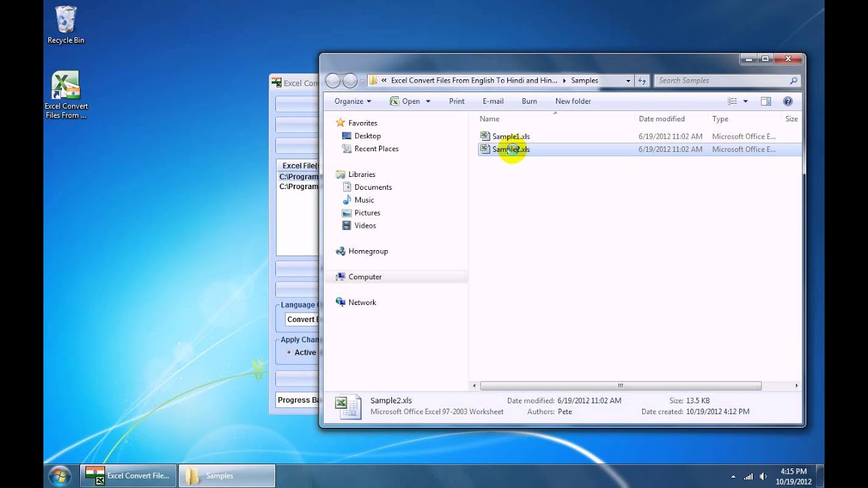
Task: Open the Convert dropdown in converter window
Action: click(x=300, y=319)
